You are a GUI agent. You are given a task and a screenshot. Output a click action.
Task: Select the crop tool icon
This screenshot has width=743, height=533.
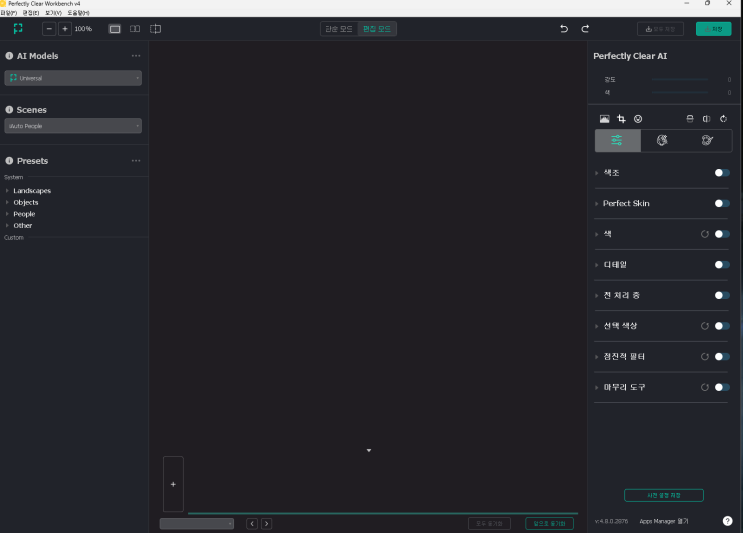tap(621, 119)
